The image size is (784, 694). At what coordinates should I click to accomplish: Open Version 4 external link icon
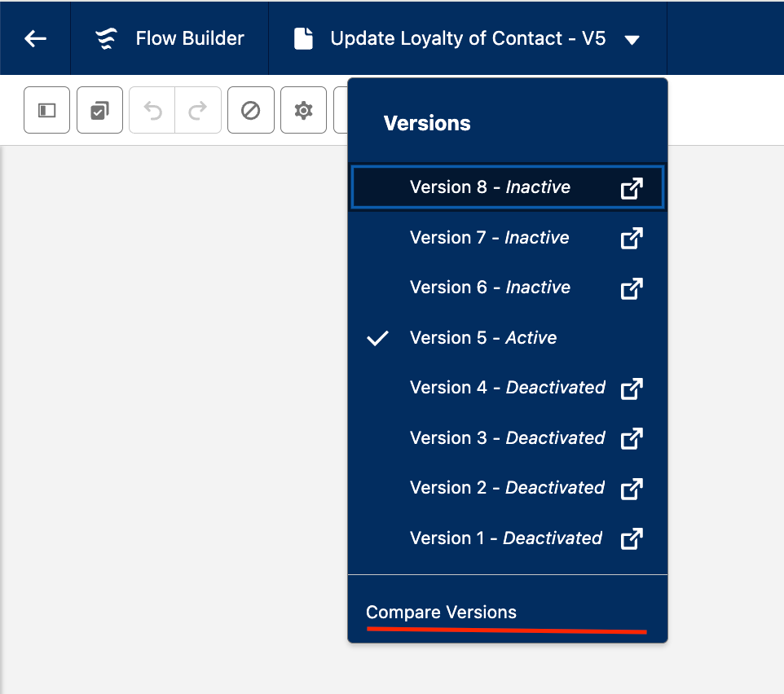632,389
